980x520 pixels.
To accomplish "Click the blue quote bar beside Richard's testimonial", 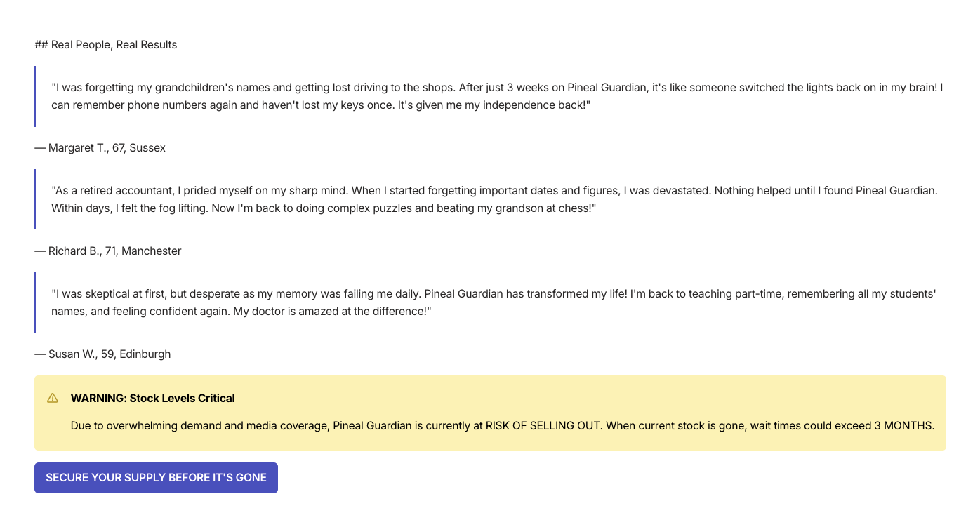I will pos(35,199).
